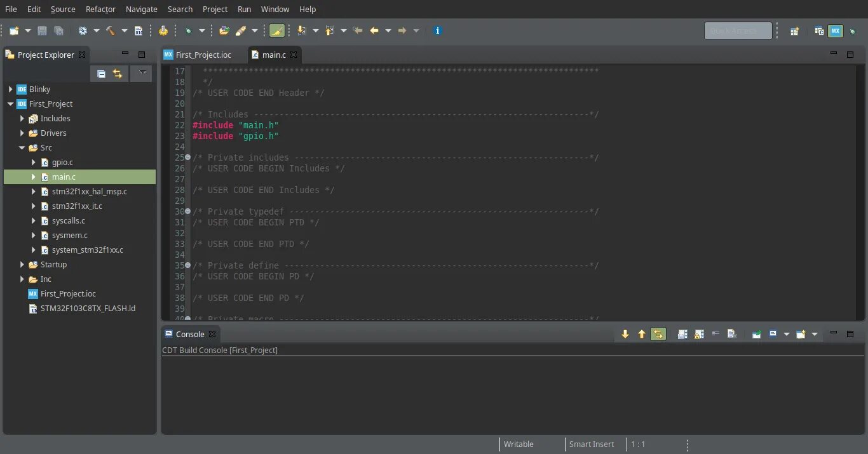
Task: Open the Project menu
Action: click(215, 9)
